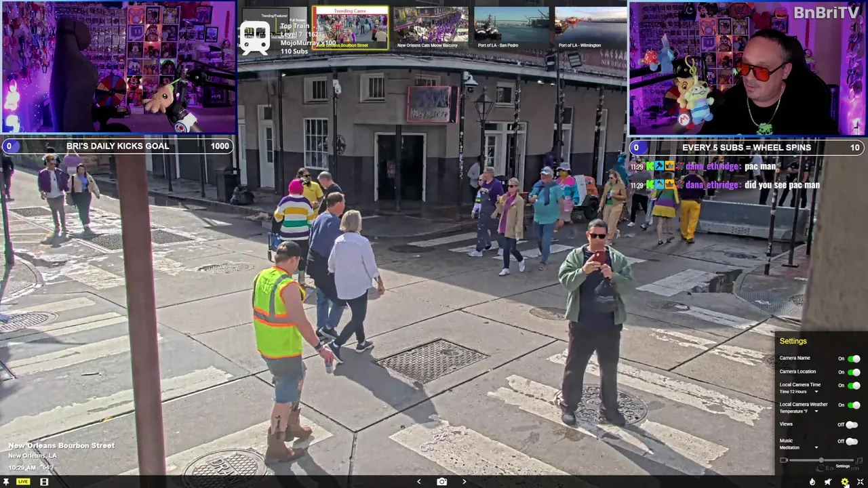This screenshot has height=488, width=868.
Task: Open the film strip highlights icon
Action: (44, 482)
